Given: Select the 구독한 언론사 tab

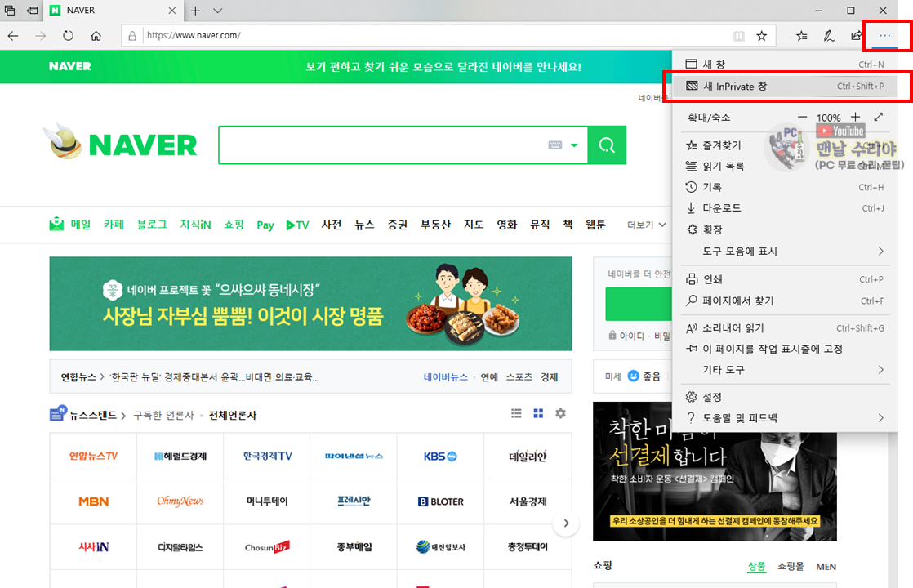Looking at the screenshot, I should [163, 415].
